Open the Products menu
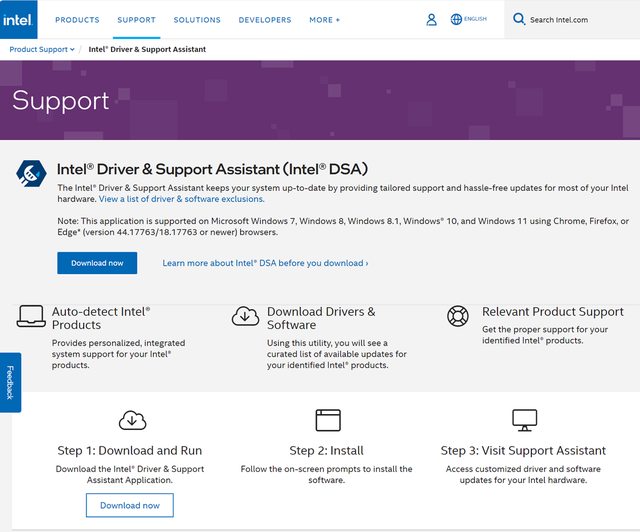Image resolution: width=640 pixels, height=532 pixels. 77,20
